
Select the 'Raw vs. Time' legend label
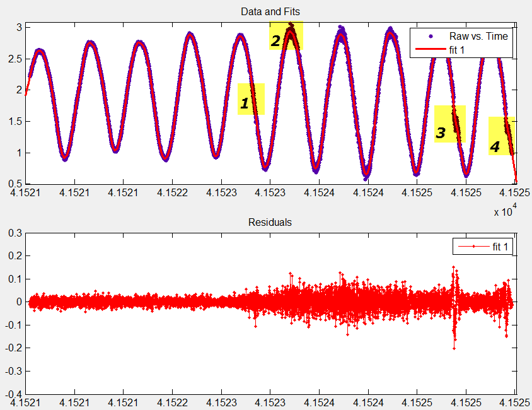coord(478,37)
